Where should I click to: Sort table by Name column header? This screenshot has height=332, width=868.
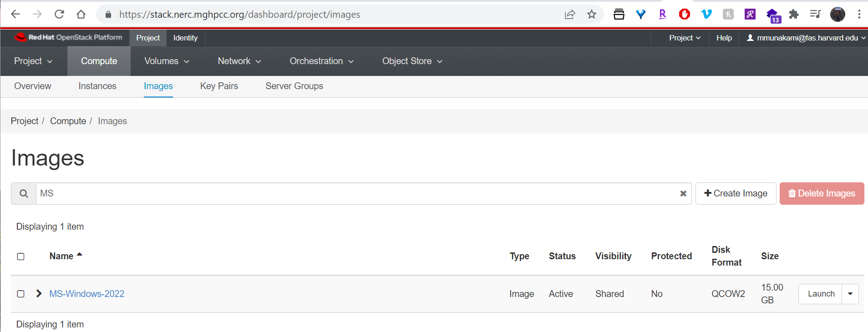pos(66,256)
